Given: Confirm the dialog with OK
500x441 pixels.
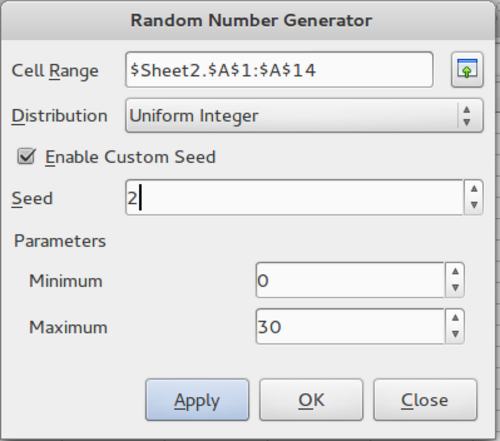Looking at the screenshot, I should [311, 400].
